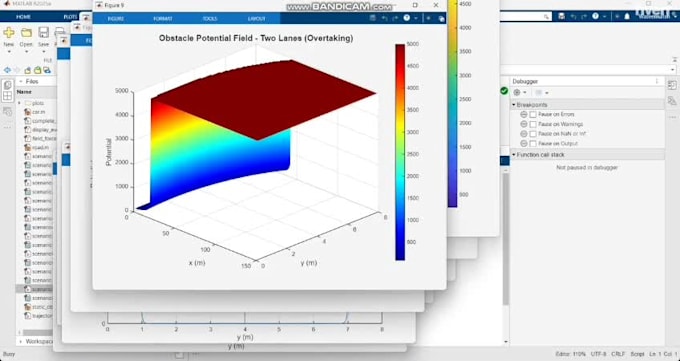Enable Pause on NaN or Inf checkbox
Image resolution: width=680 pixels, height=361 pixels.
pos(533,134)
